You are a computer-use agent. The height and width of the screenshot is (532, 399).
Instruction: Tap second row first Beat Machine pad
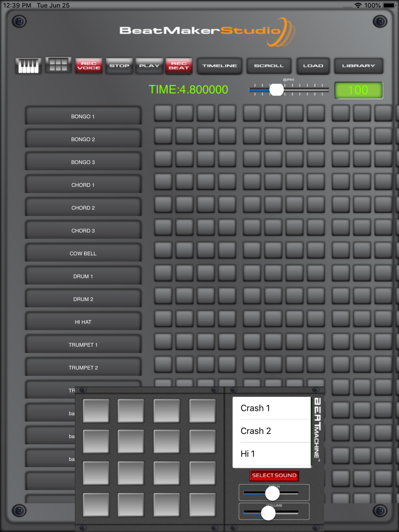96,441
